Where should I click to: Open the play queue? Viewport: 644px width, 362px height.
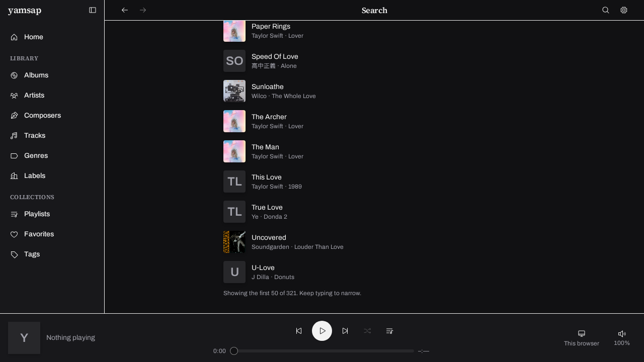click(x=389, y=331)
